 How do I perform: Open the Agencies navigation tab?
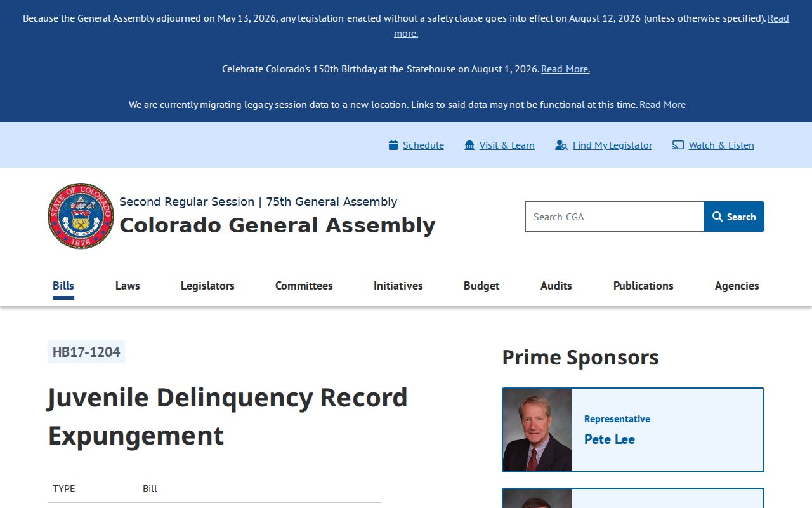coord(737,286)
